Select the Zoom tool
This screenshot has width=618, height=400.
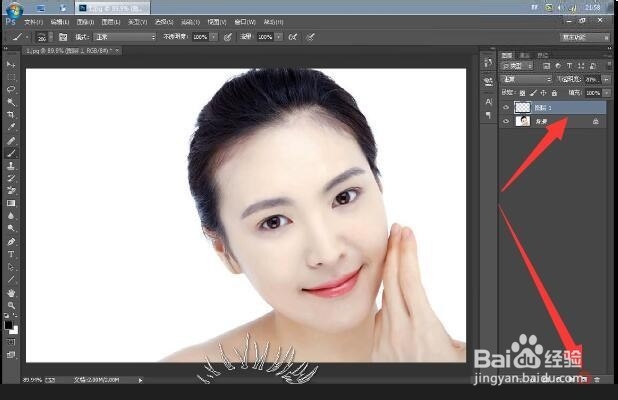[x=11, y=305]
